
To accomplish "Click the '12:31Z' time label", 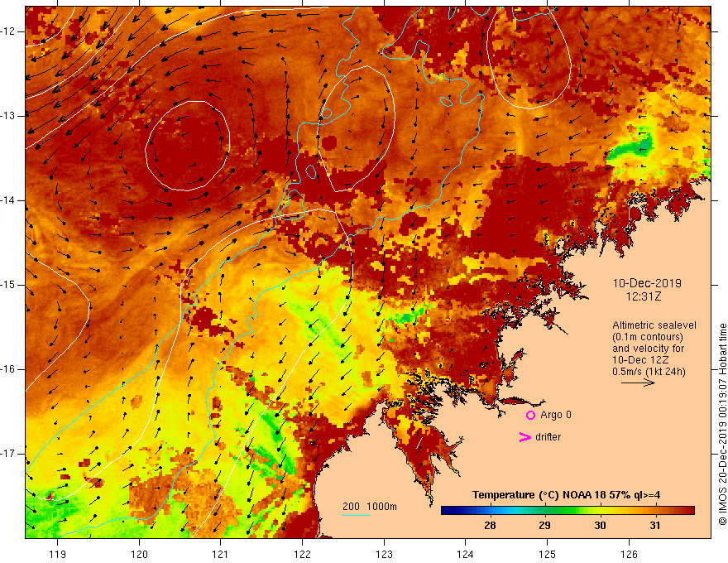I will click(x=643, y=297).
